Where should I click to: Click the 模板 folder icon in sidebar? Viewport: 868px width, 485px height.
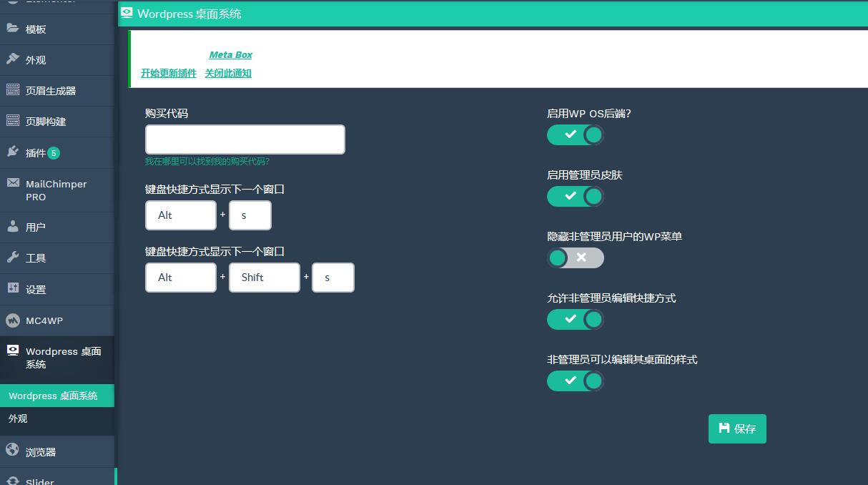13,29
